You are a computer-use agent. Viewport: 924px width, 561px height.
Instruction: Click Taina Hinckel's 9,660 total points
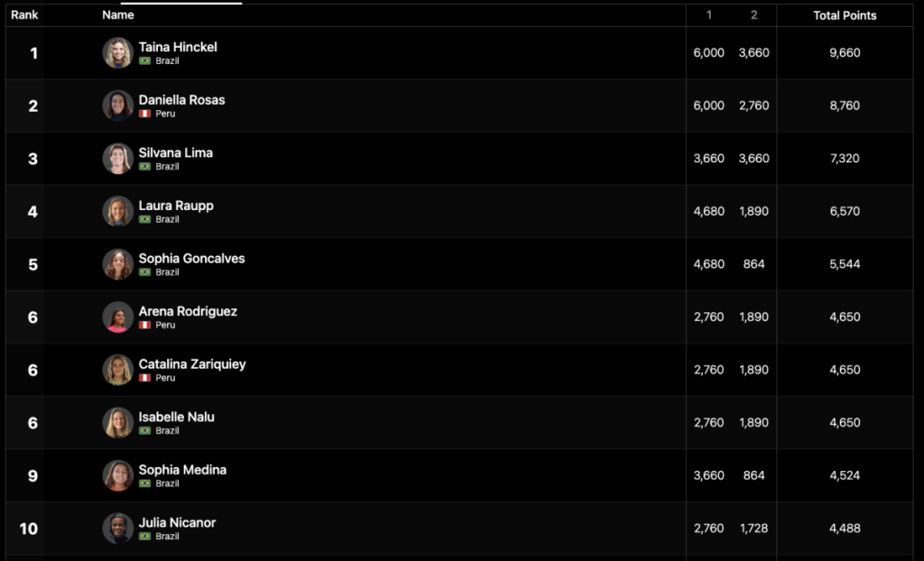(x=845, y=52)
